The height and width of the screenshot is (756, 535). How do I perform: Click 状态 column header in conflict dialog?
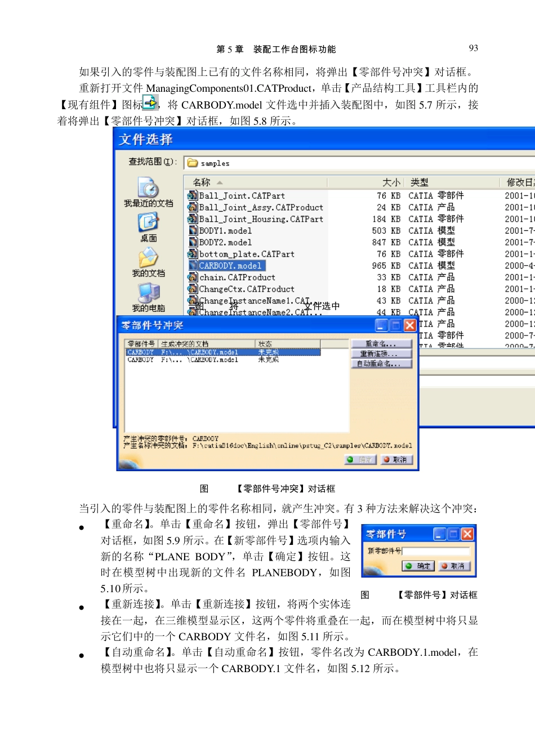click(x=265, y=343)
